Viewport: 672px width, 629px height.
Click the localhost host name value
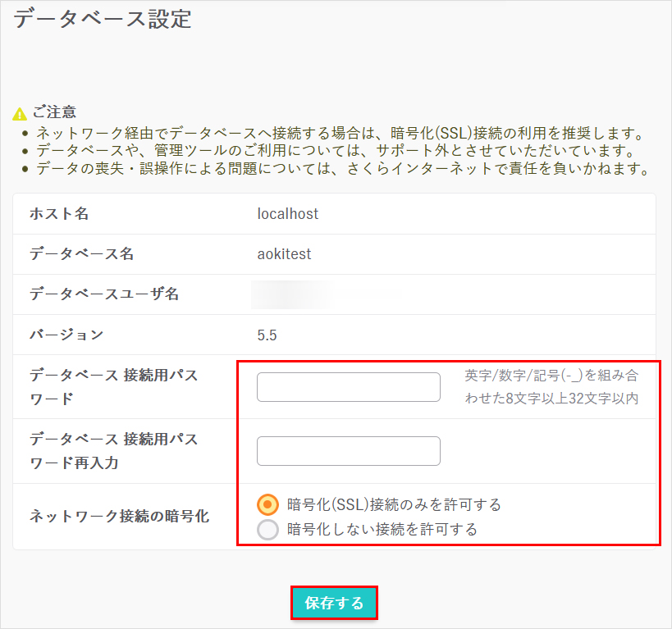[x=287, y=214]
